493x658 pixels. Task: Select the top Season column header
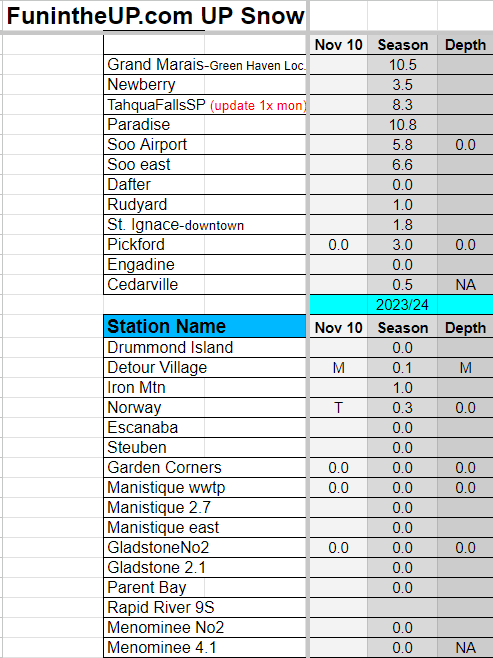click(402, 44)
